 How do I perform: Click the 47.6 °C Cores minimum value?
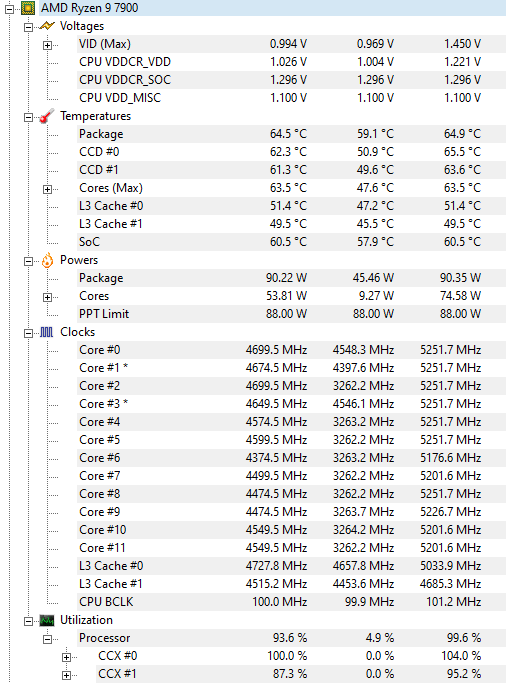[x=375, y=188]
